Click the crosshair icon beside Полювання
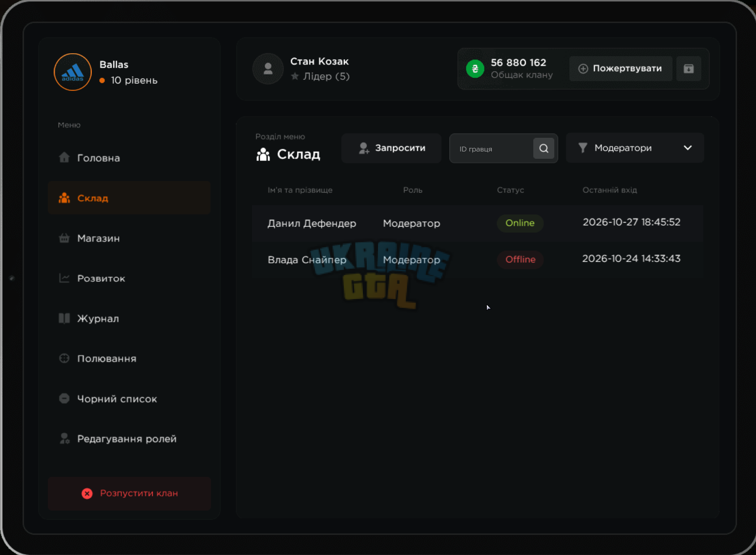756x555 pixels. coord(64,358)
